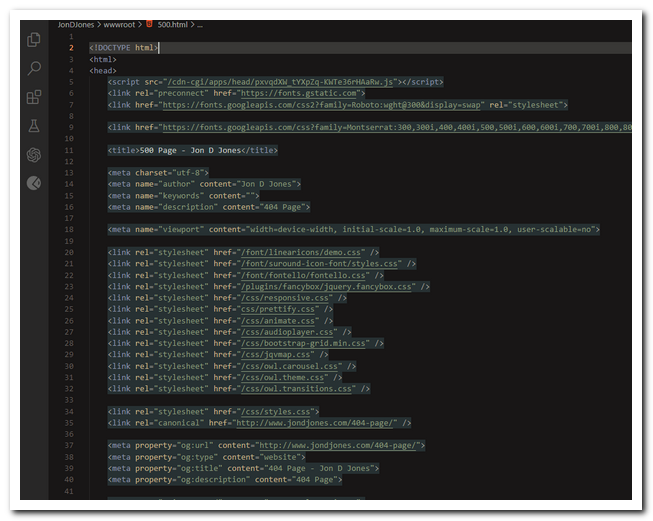
Task: Open the Extensions view icon
Action: [x=34, y=97]
